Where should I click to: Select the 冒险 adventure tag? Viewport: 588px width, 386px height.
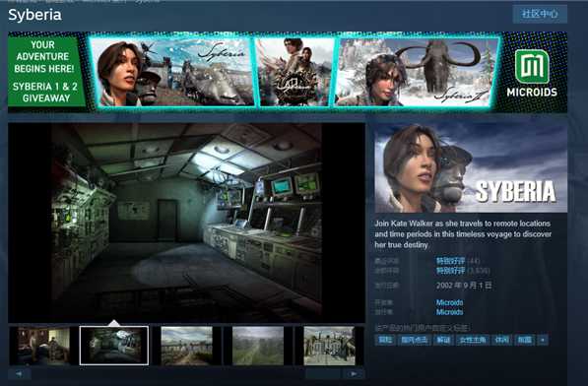coord(385,340)
